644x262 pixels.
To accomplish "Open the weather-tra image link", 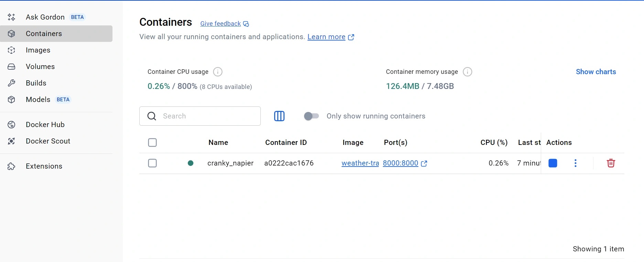I will (360, 163).
